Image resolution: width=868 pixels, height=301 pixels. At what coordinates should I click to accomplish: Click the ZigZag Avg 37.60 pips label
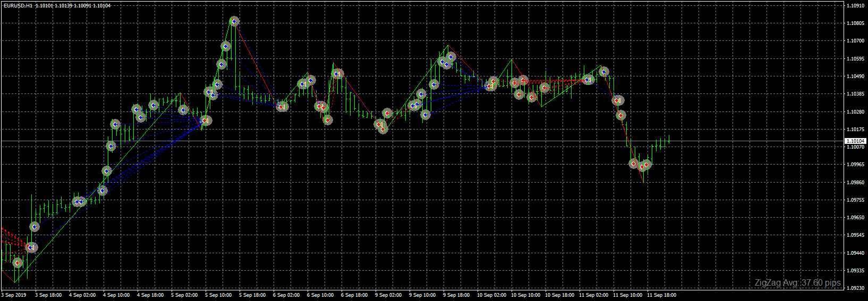click(798, 283)
